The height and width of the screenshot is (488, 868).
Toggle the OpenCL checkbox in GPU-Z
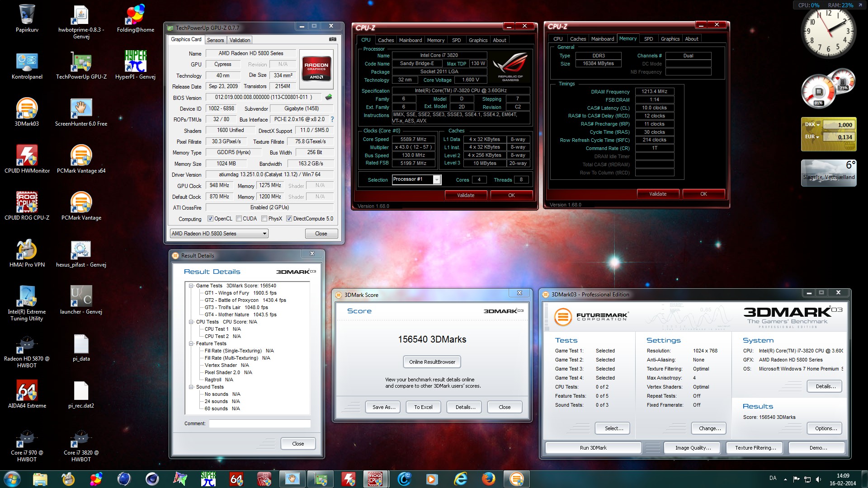(x=210, y=219)
